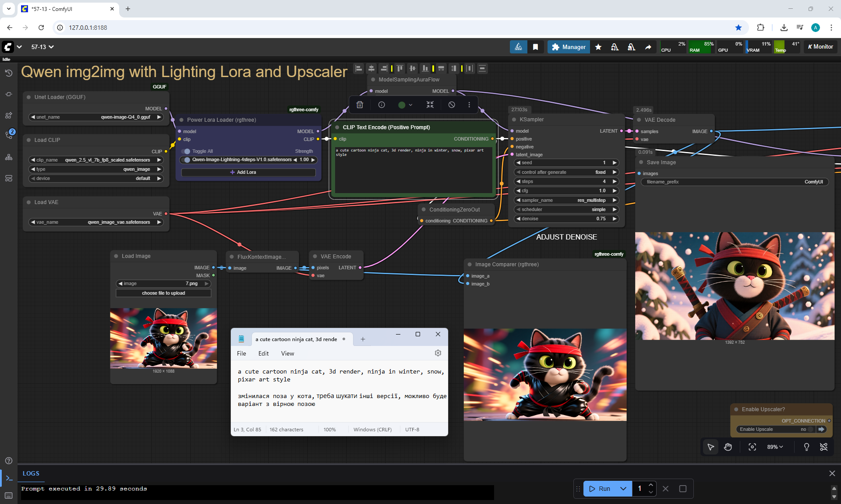Toggle the Enable Upscale switch
The image size is (841, 504).
811,429
